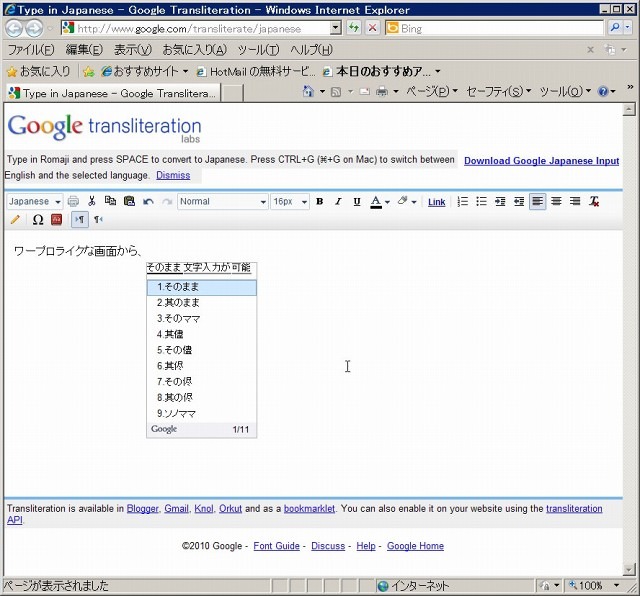Open the ファイル(F) menu

(31, 50)
